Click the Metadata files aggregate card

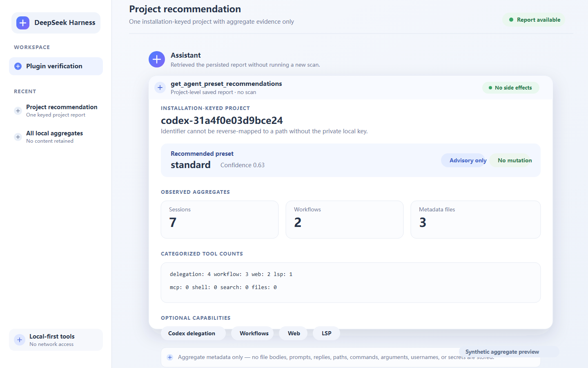(x=476, y=220)
